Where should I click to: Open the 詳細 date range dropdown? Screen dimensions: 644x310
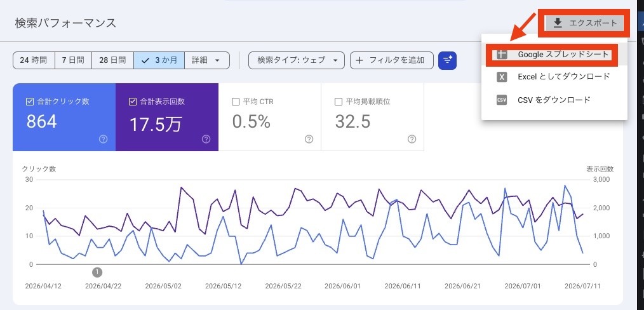click(x=207, y=60)
